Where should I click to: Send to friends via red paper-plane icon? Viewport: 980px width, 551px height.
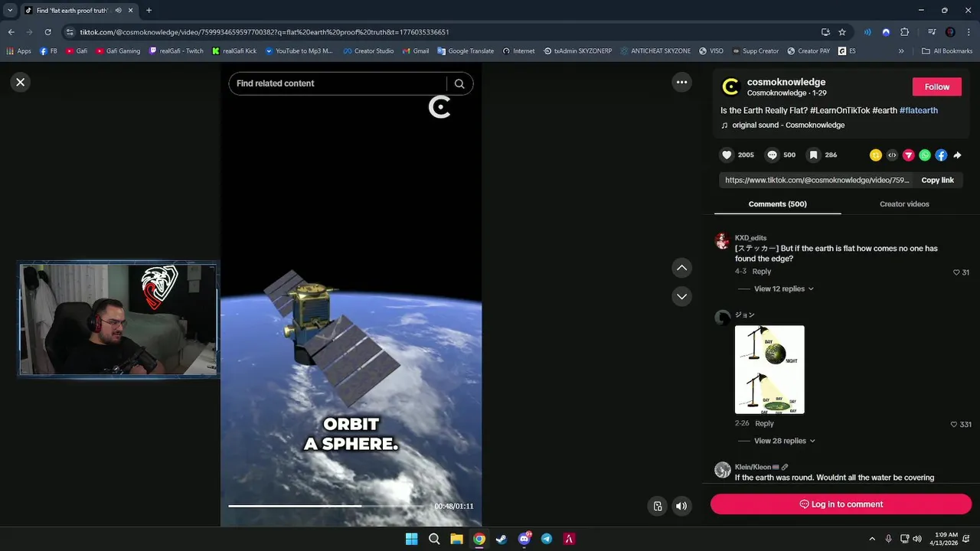909,155
